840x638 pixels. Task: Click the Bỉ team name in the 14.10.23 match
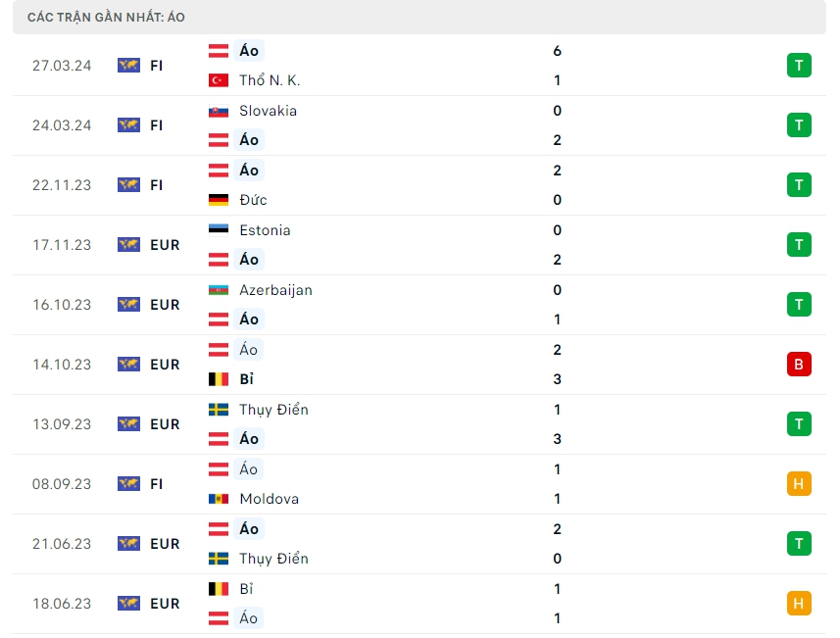tap(246, 379)
